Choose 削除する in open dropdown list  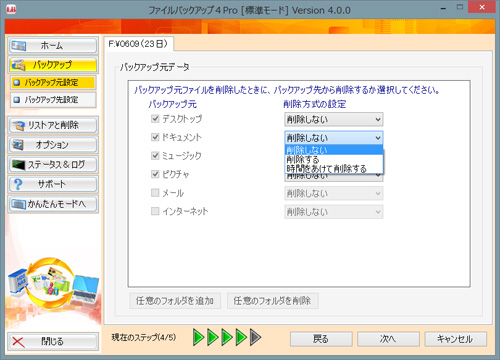pyautogui.click(x=334, y=159)
